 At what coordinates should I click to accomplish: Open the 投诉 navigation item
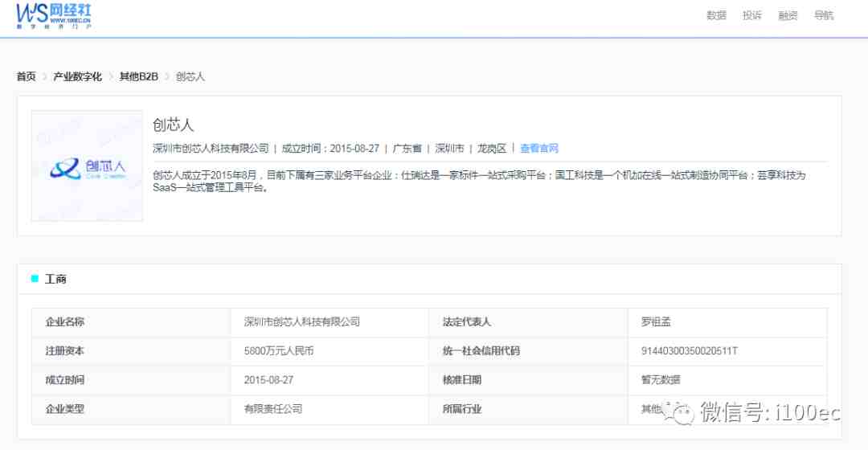(x=751, y=15)
